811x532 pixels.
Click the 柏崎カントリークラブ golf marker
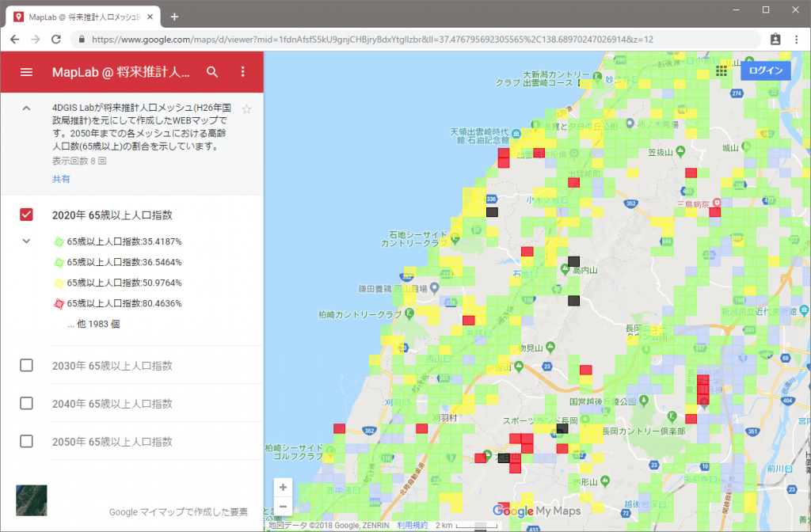[x=409, y=313]
